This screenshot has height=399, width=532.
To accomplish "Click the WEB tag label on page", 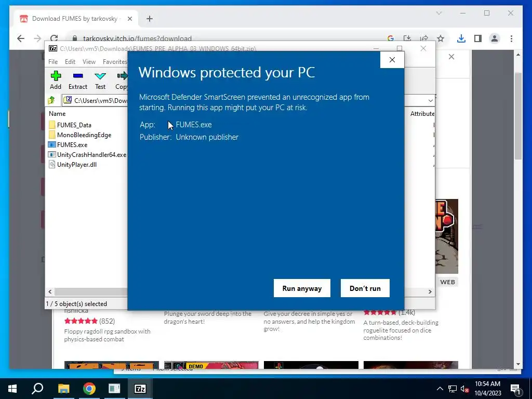I will (x=447, y=282).
